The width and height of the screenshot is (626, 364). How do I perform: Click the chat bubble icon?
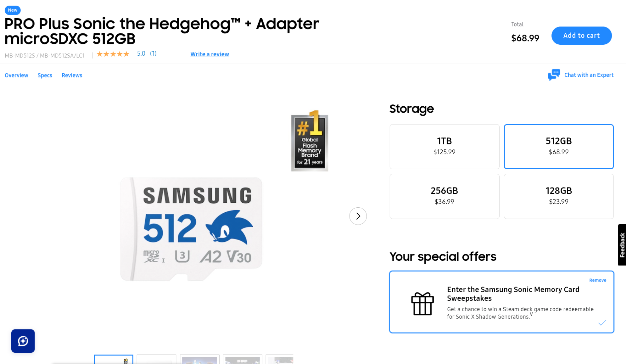pos(553,75)
